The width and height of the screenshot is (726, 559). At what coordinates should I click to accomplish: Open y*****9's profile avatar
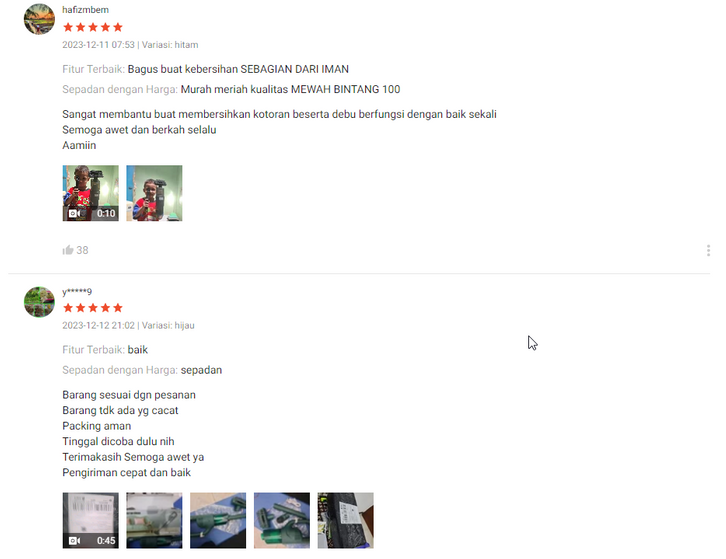[39, 302]
